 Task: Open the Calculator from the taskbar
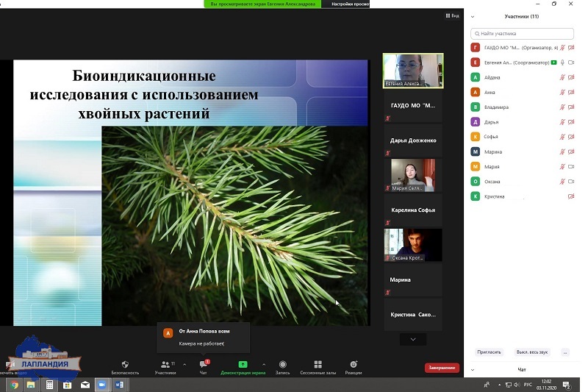[x=49, y=385]
